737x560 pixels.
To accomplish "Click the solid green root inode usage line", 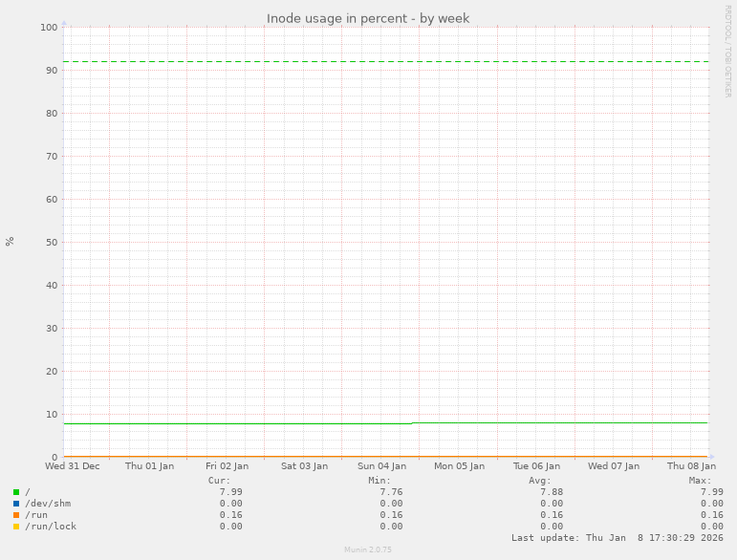I will pyautogui.click(x=385, y=423).
